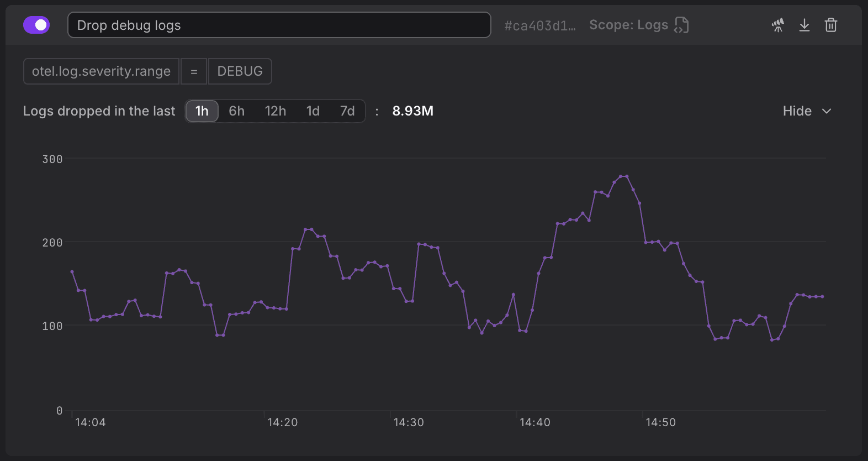This screenshot has width=868, height=461.
Task: Select the 1h time range
Action: point(202,111)
